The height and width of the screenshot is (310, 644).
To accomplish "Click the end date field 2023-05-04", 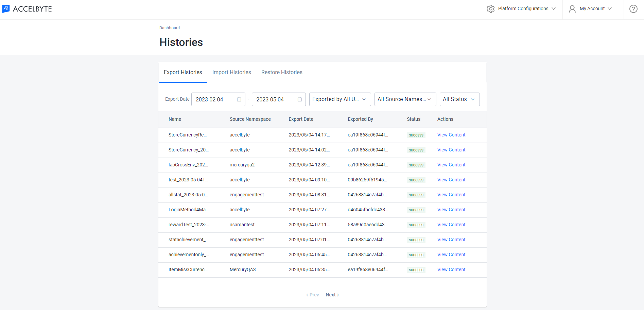I will pos(279,99).
